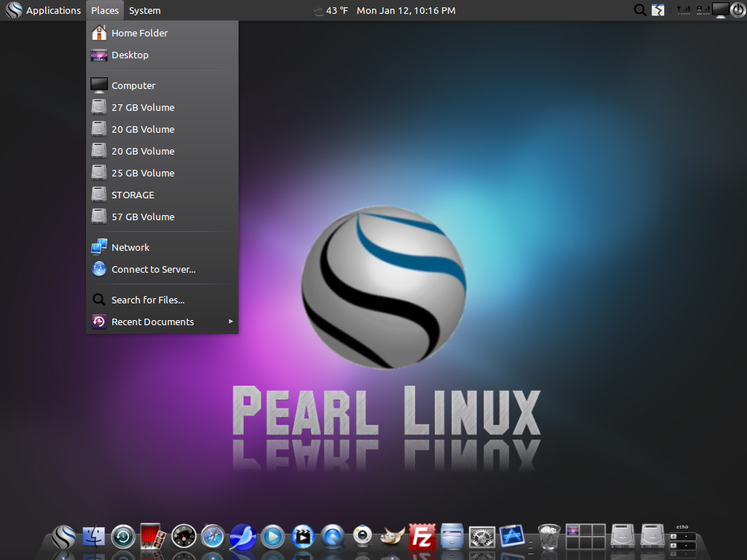Open the clapperboard video app icon

click(x=303, y=537)
